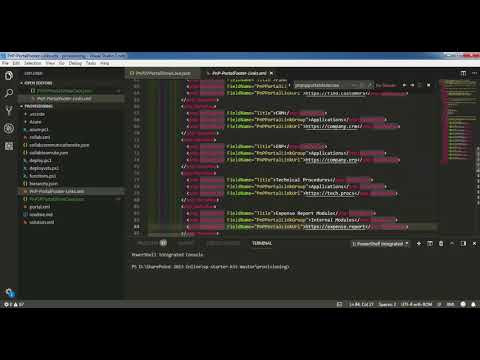Open the Go menu
The width and height of the screenshot is (480, 360).
(62, 63)
